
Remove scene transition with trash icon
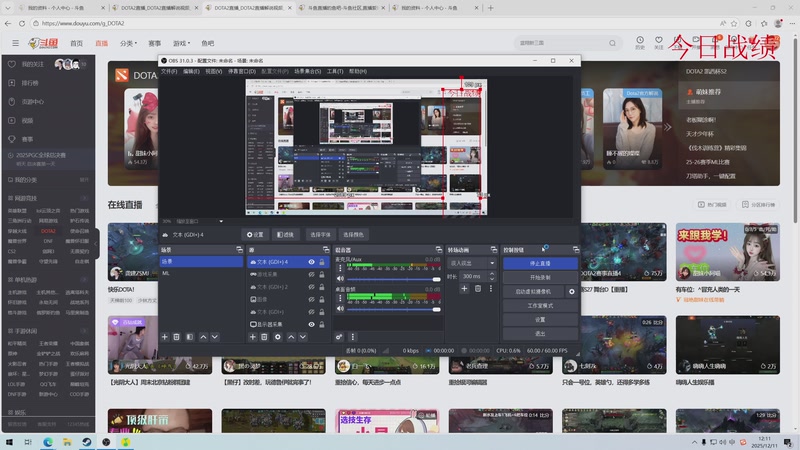[478, 288]
